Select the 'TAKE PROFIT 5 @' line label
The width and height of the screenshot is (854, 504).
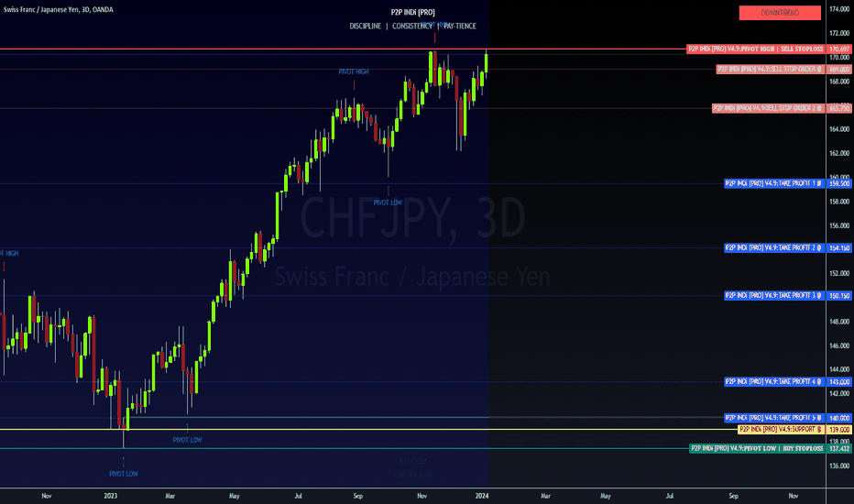[x=774, y=418]
